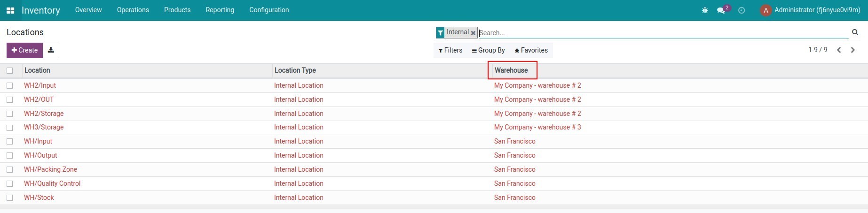Click the download export icon button
The image size is (868, 213).
pos(51,50)
